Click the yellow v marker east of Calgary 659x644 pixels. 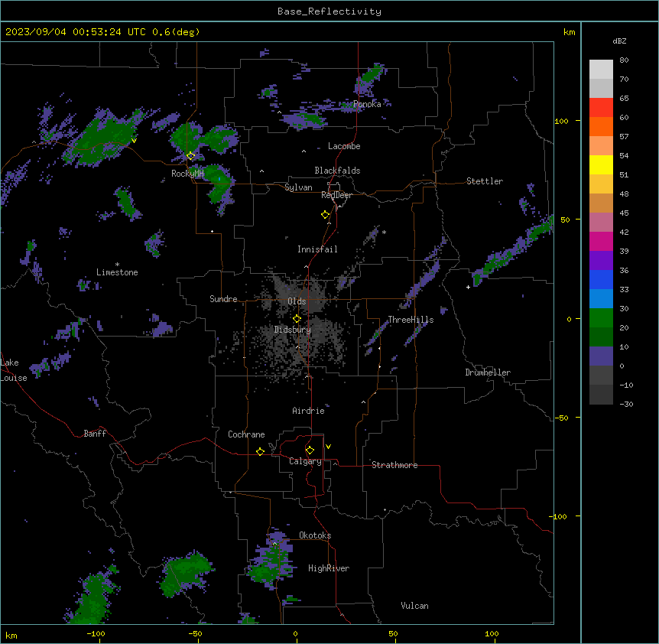[328, 447]
